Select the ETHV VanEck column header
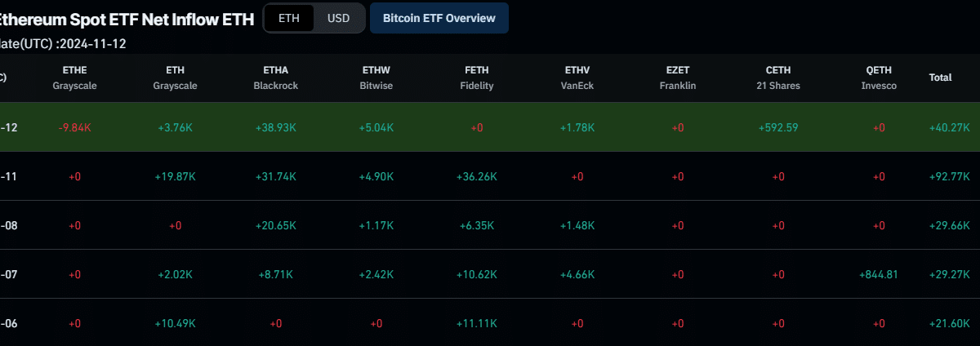Screen dimensions: 980x346 (577, 78)
